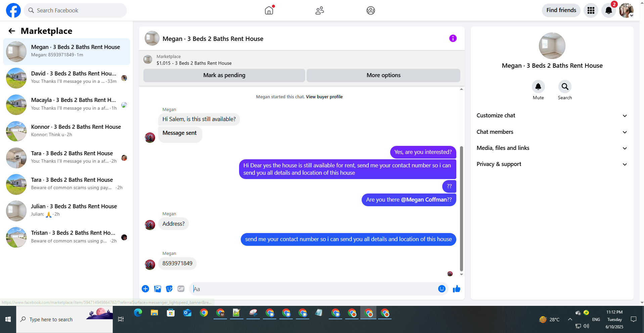The image size is (644, 333).
Task: Open Tara conversation with scams warning
Action: pyautogui.click(x=66, y=184)
